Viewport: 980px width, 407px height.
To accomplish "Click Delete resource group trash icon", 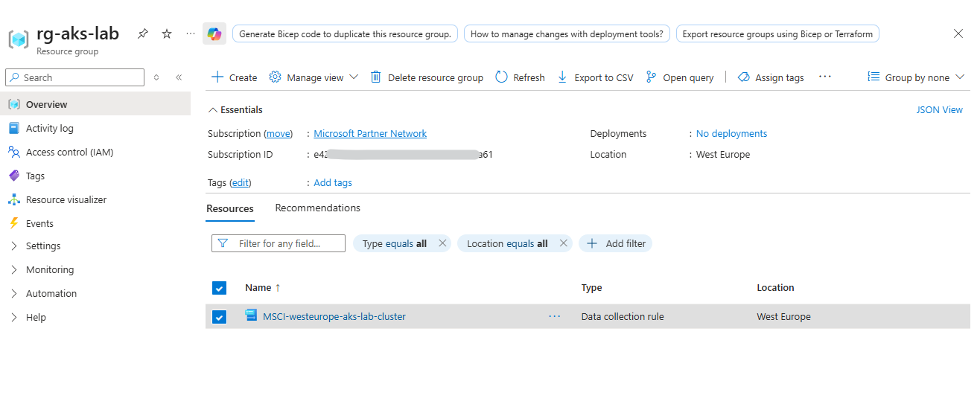I will click(376, 77).
